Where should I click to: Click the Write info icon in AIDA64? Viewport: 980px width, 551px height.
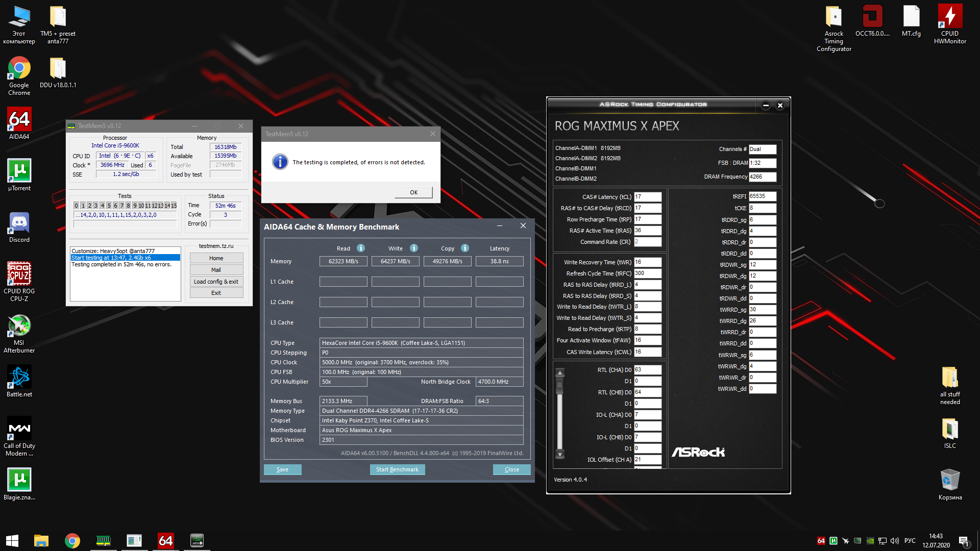tap(414, 248)
